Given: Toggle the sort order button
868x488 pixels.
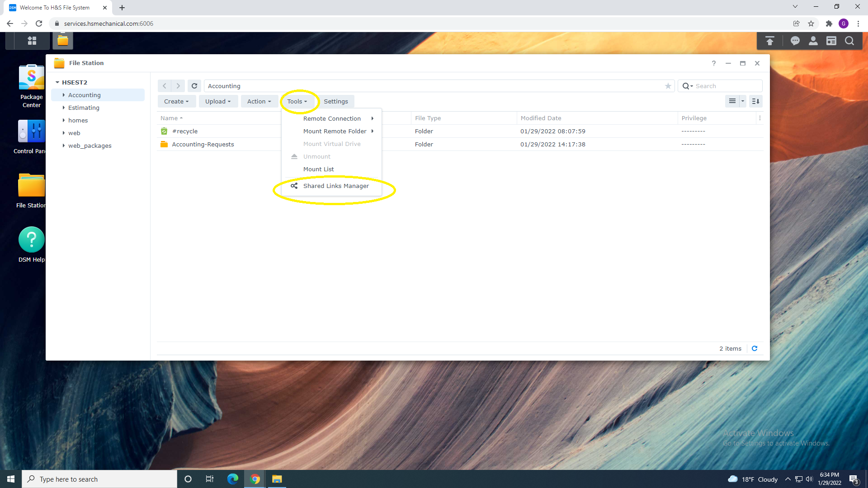Looking at the screenshot, I should [755, 101].
